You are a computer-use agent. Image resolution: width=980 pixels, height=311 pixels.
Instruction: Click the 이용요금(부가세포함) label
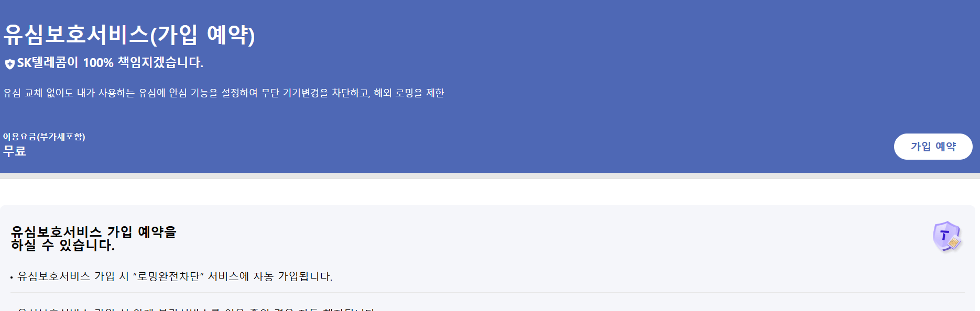coord(44,137)
